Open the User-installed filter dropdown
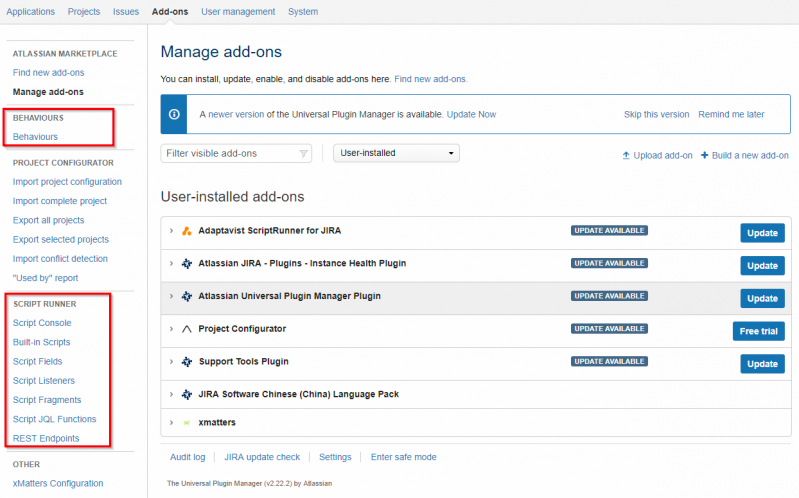 (396, 154)
